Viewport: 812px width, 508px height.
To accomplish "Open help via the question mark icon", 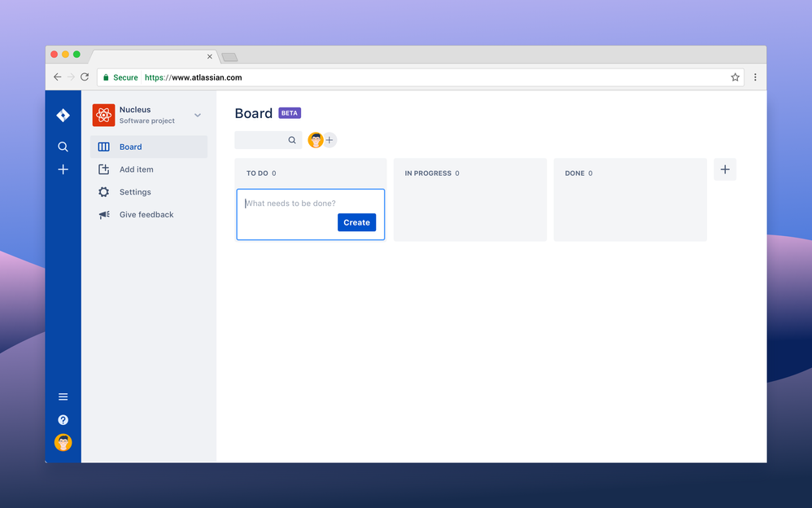I will 63,419.
